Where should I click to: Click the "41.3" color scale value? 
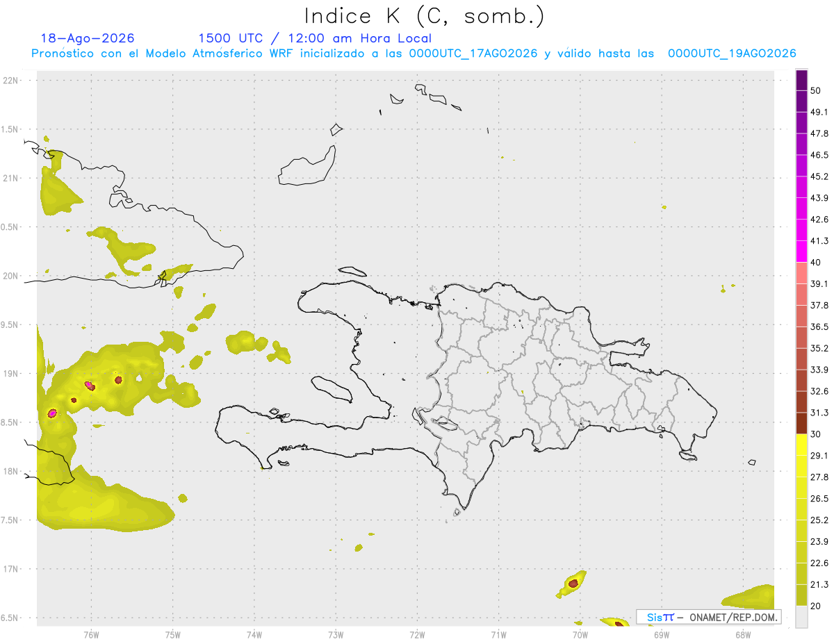(819, 241)
